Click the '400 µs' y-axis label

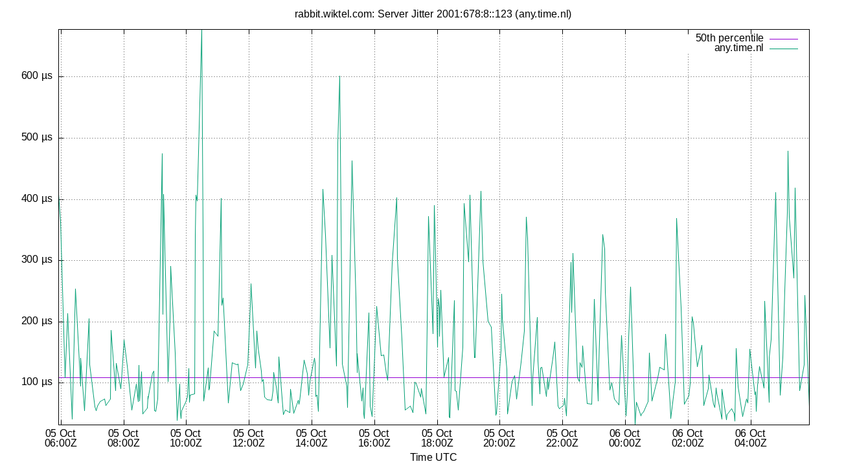(37, 199)
